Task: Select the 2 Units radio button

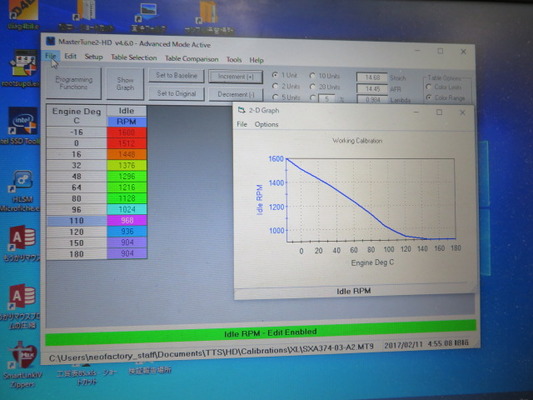Action: coord(275,86)
